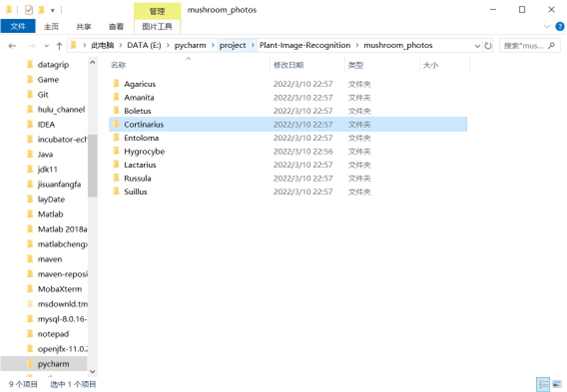
Task: Navigate to project breadcrumb in address bar
Action: point(233,45)
